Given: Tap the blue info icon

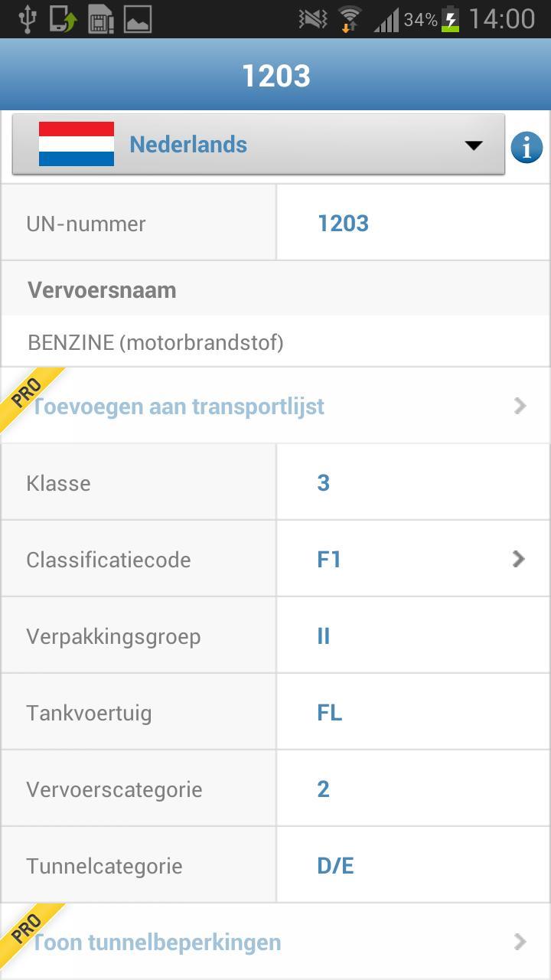Looking at the screenshot, I should [527, 147].
